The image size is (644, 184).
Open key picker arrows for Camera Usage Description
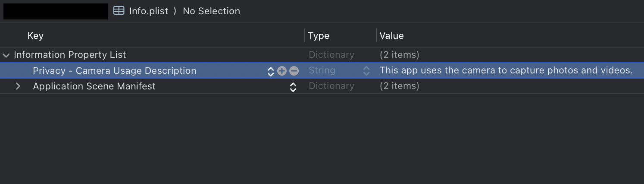point(271,71)
